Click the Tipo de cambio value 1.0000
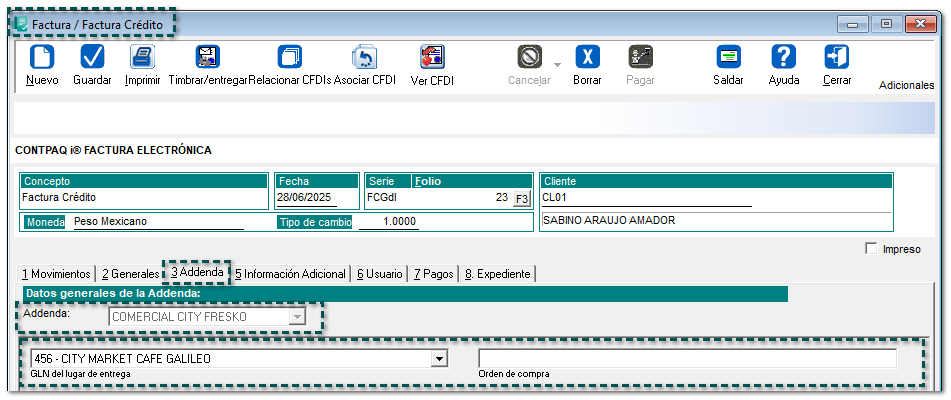951x400 pixels. coord(388,222)
